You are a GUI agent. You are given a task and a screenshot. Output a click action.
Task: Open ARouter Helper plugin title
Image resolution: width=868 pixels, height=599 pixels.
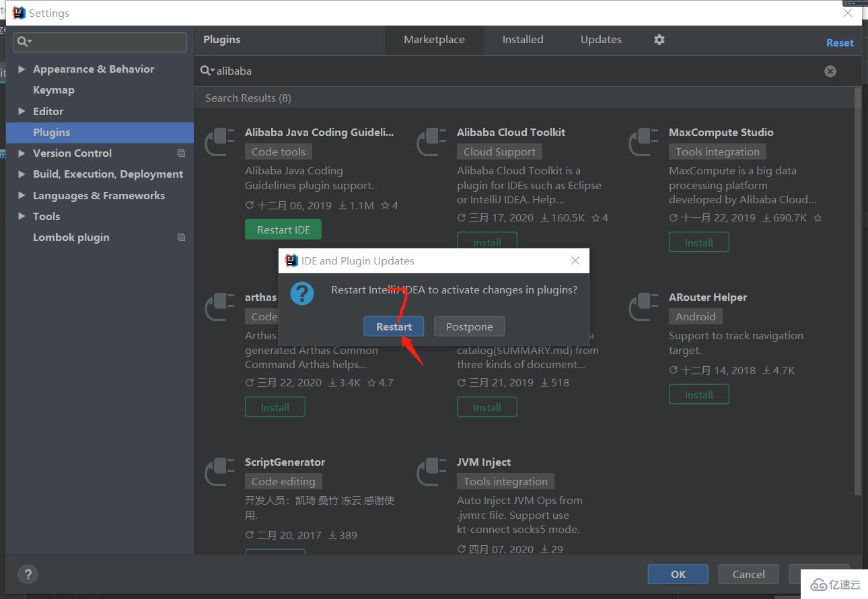[708, 297]
